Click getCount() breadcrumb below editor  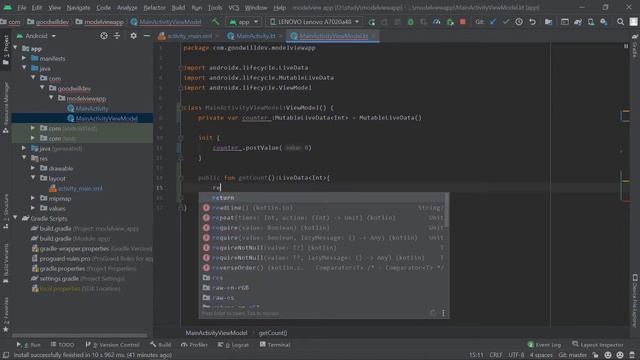click(273, 333)
